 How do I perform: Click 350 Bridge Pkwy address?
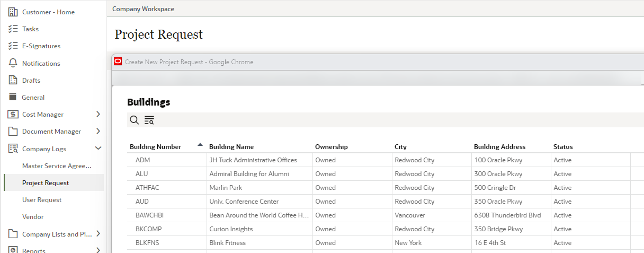pyautogui.click(x=498, y=229)
